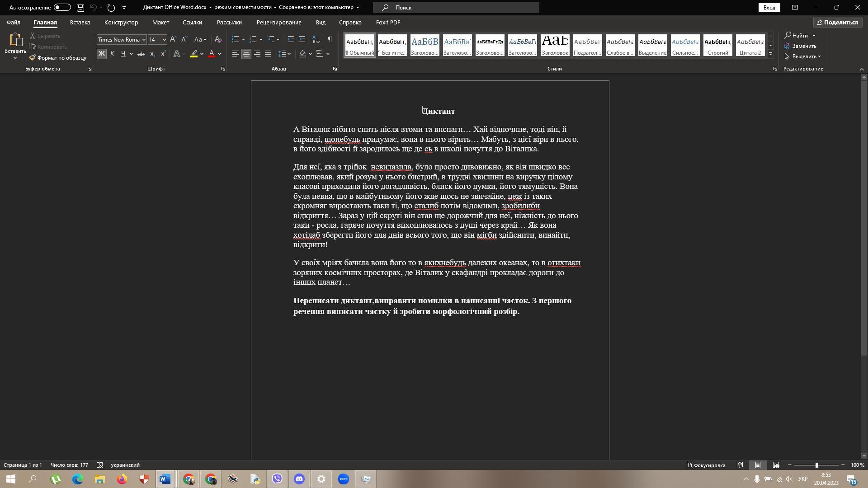The image size is (868, 488).
Task: Click the Sort icon in paragraph group
Action: (x=316, y=39)
